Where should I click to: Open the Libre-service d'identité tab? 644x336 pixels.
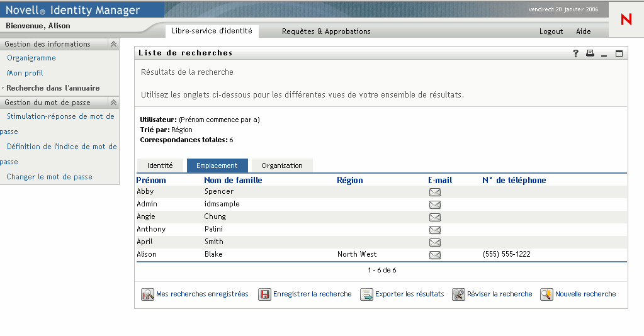[212, 31]
